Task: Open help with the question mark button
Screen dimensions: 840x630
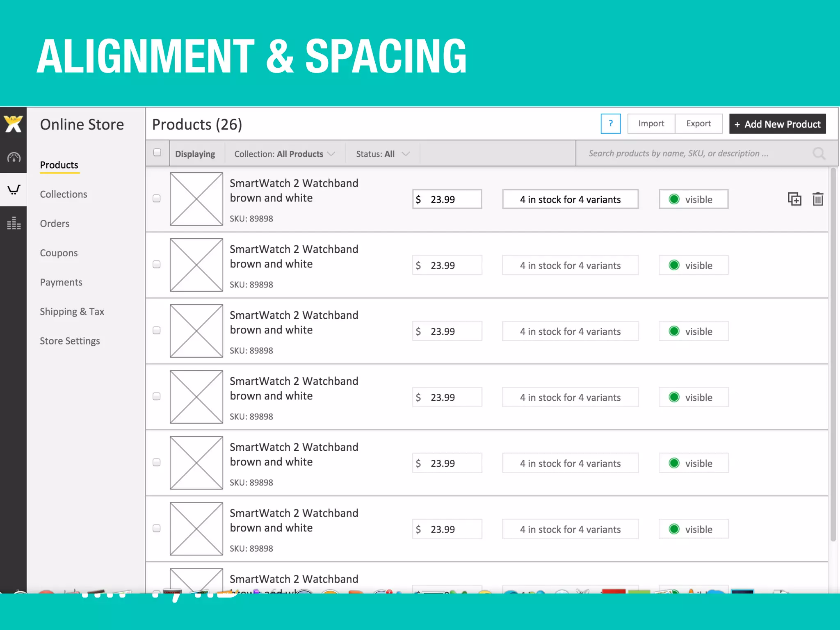Action: [610, 123]
